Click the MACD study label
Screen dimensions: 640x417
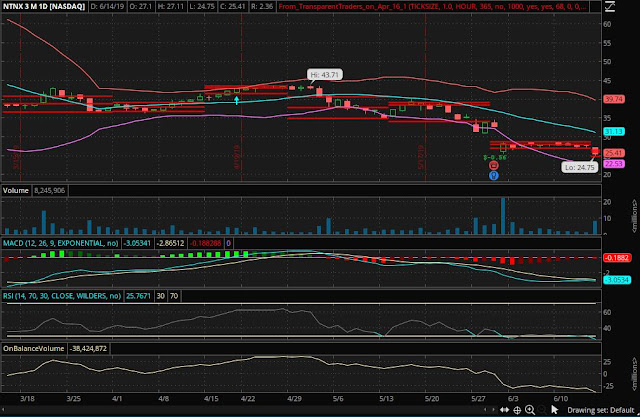tap(61, 243)
